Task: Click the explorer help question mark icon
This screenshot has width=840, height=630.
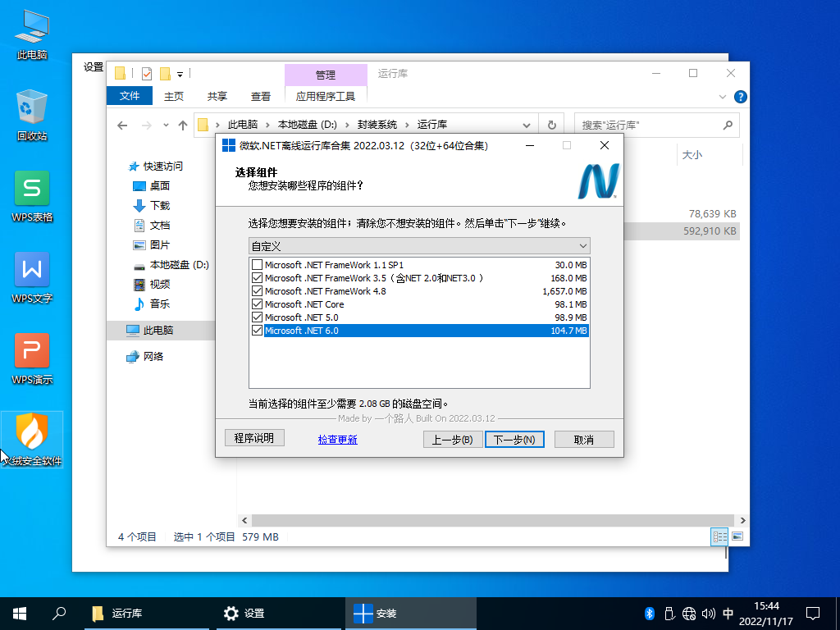Action: click(740, 96)
